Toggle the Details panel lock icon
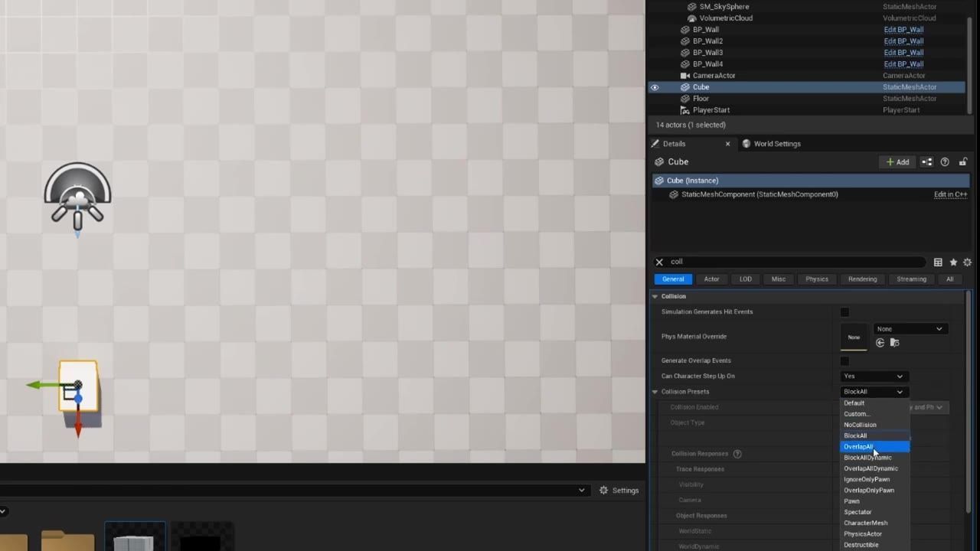Viewport: 980px width, 551px height. 963,162
